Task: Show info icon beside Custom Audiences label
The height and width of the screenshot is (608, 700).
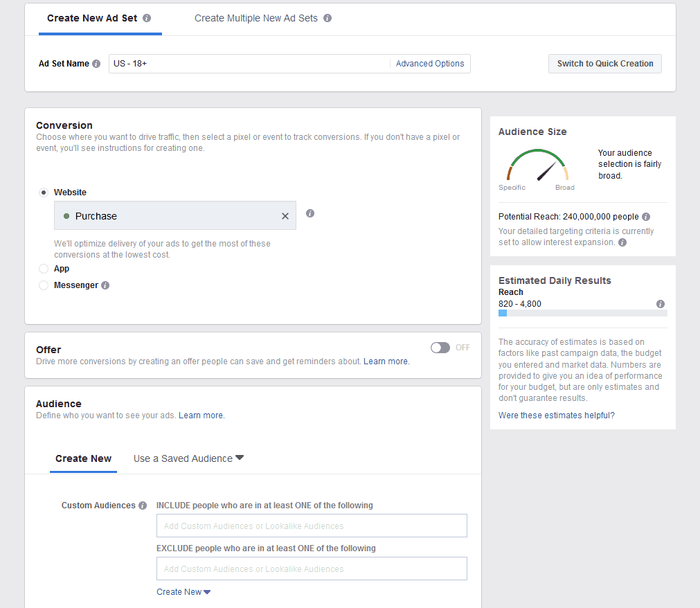Action: (143, 506)
